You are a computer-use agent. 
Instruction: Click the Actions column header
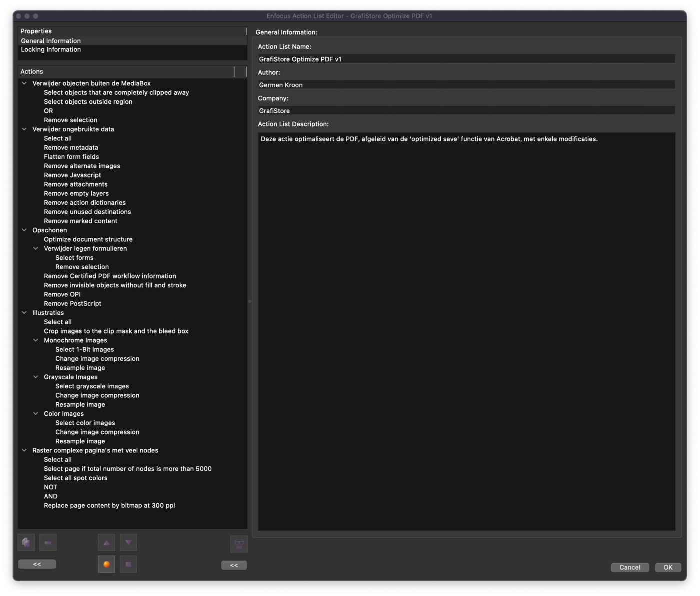[126, 72]
